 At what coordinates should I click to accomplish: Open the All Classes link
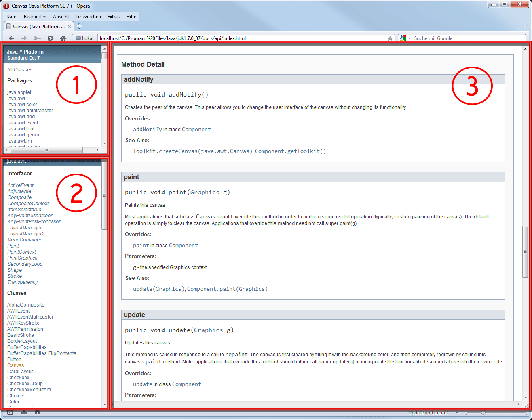pos(20,70)
